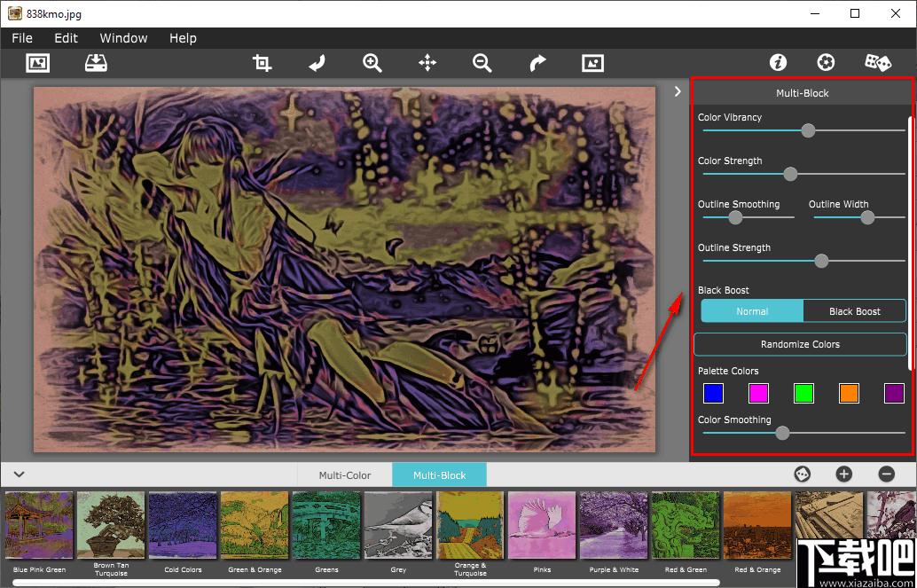The height and width of the screenshot is (588, 917).
Task: Switch to the Multi-Color tab
Action: tap(345, 475)
